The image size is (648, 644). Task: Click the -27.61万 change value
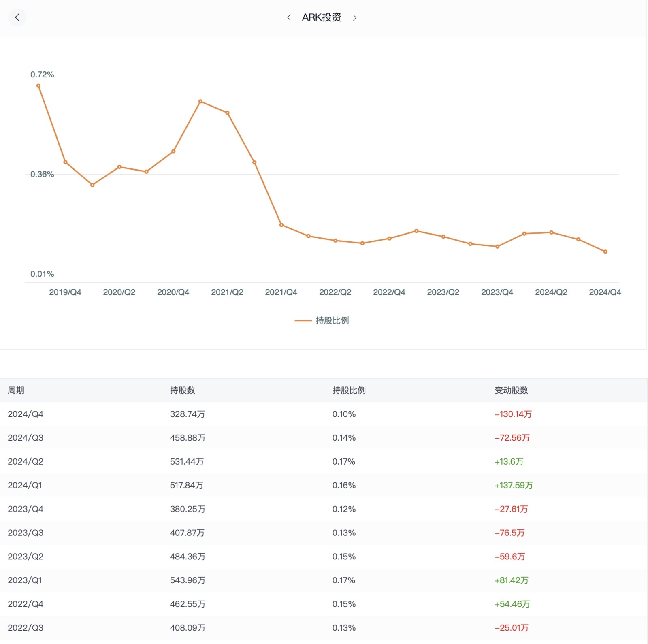[511, 509]
